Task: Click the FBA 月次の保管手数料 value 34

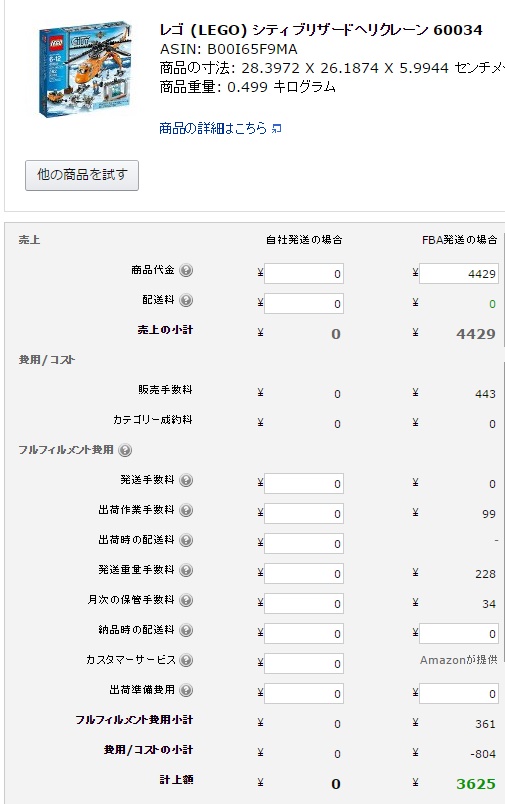Action: pos(489,604)
